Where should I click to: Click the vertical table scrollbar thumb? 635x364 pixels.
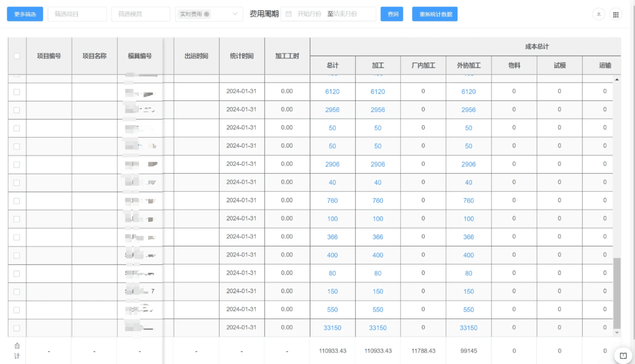point(617,292)
